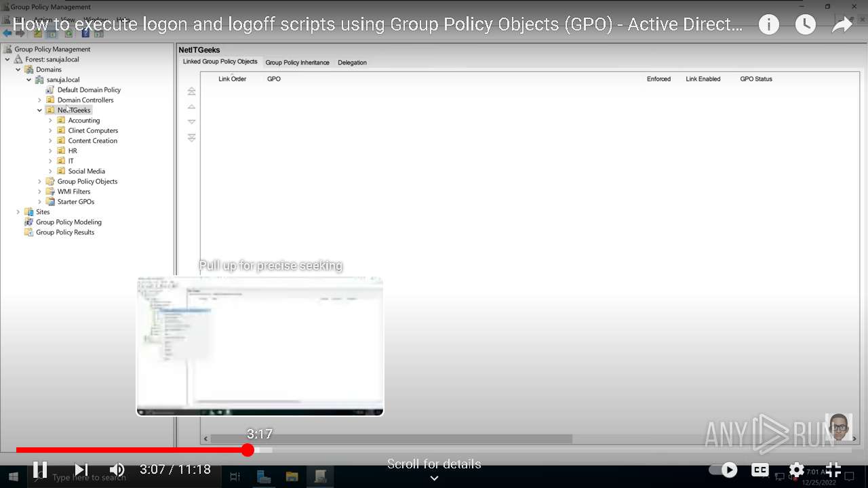868x488 pixels.
Task: Click the GPO column header
Action: pos(273,79)
